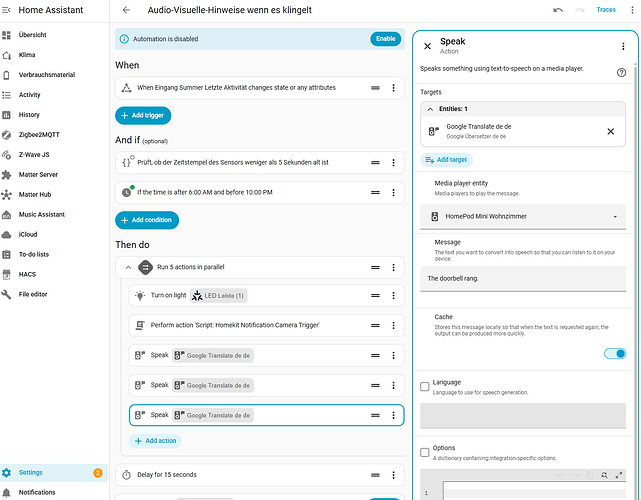The image size is (641, 500).
Task: Click the redo icon in header
Action: pos(580,10)
